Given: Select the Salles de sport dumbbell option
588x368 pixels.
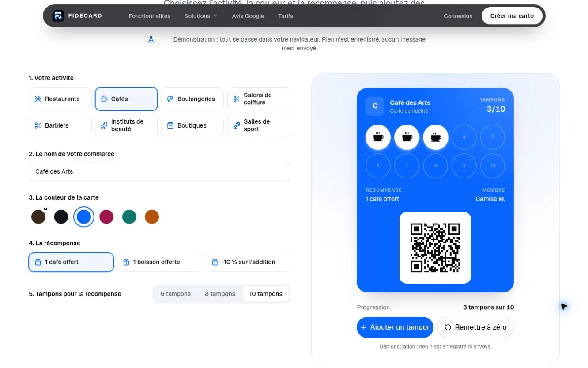Looking at the screenshot, I should click(259, 125).
